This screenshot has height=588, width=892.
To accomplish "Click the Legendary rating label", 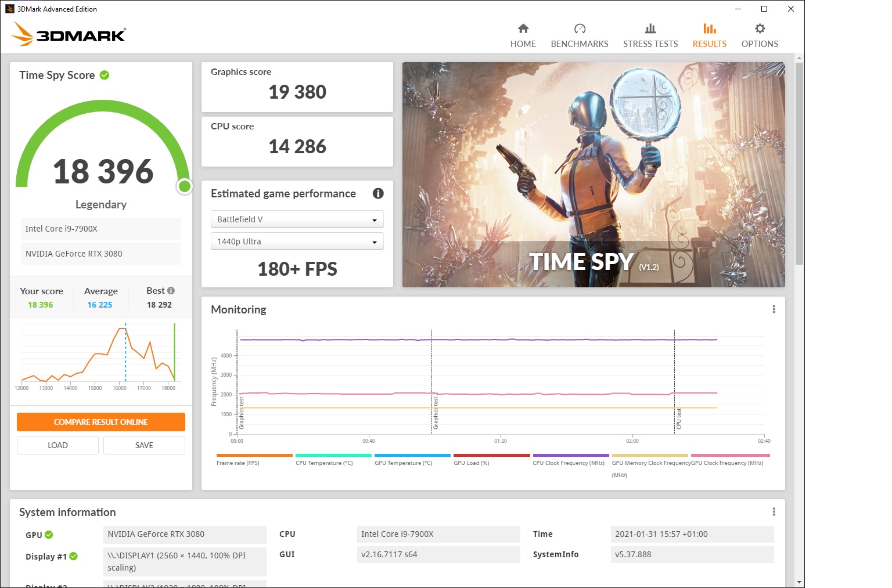I will (101, 204).
